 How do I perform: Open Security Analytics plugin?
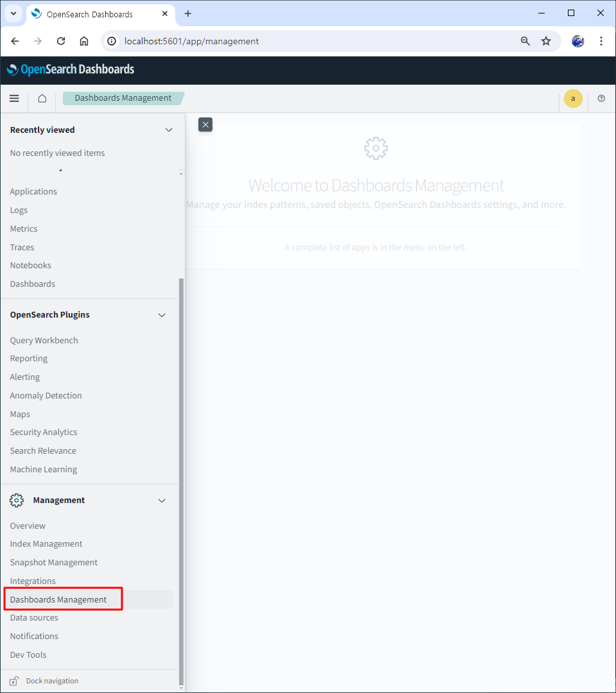click(x=44, y=432)
